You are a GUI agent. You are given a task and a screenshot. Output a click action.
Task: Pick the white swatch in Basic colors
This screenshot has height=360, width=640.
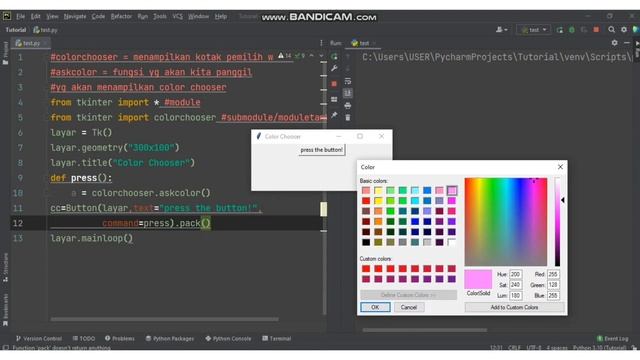[x=451, y=242]
